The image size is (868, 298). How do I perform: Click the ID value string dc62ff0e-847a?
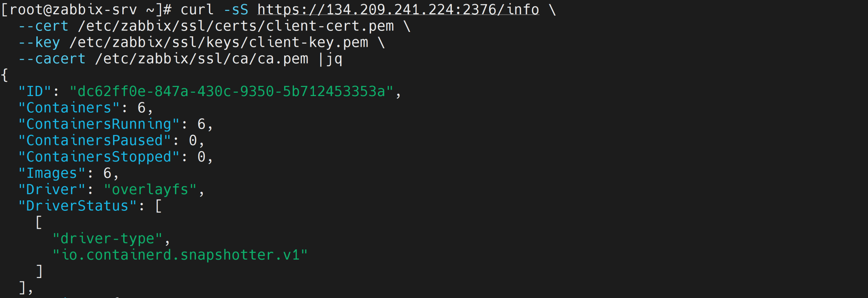[231, 91]
